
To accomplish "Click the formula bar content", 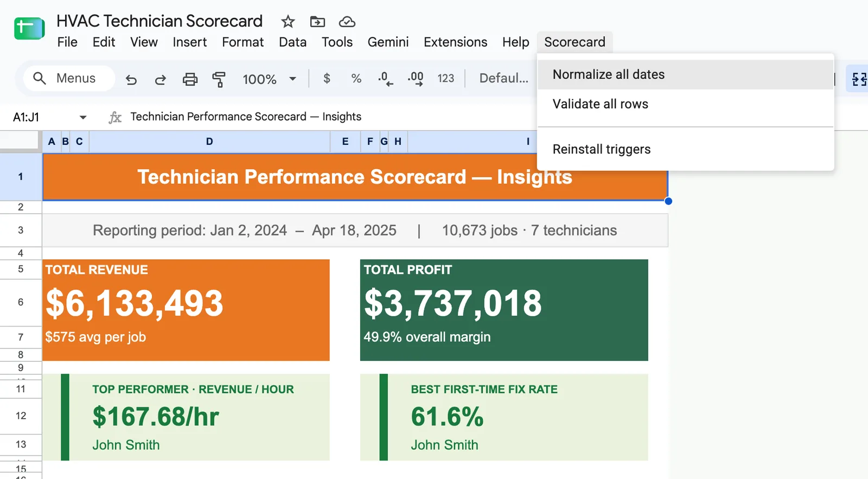I will [x=246, y=117].
